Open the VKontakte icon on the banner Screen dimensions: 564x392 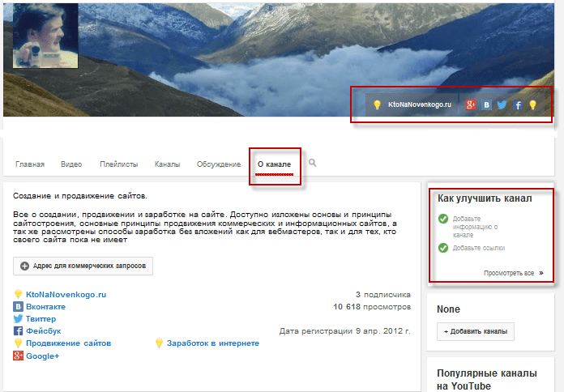pyautogui.click(x=486, y=104)
